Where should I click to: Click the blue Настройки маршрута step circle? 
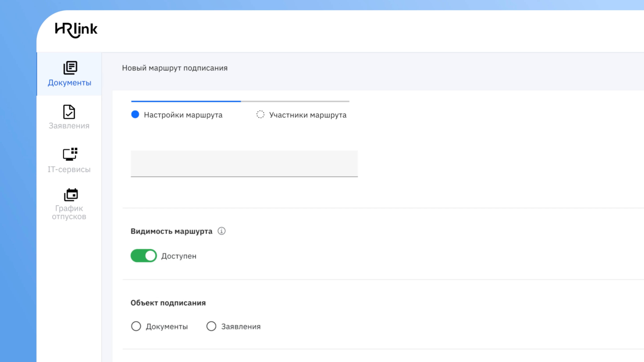click(135, 115)
